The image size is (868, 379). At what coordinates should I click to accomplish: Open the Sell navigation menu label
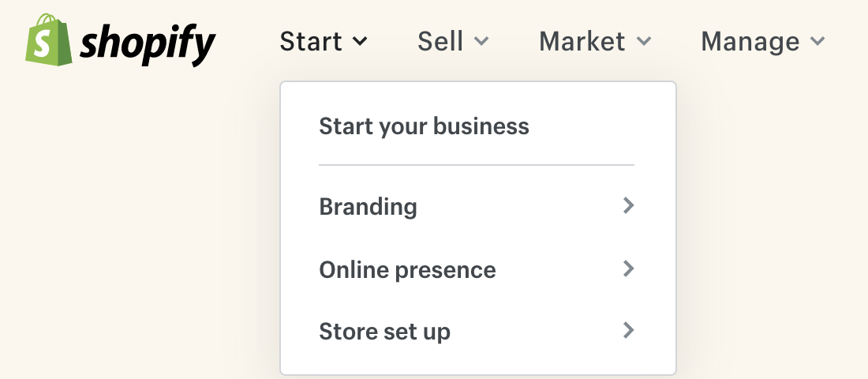coord(440,42)
